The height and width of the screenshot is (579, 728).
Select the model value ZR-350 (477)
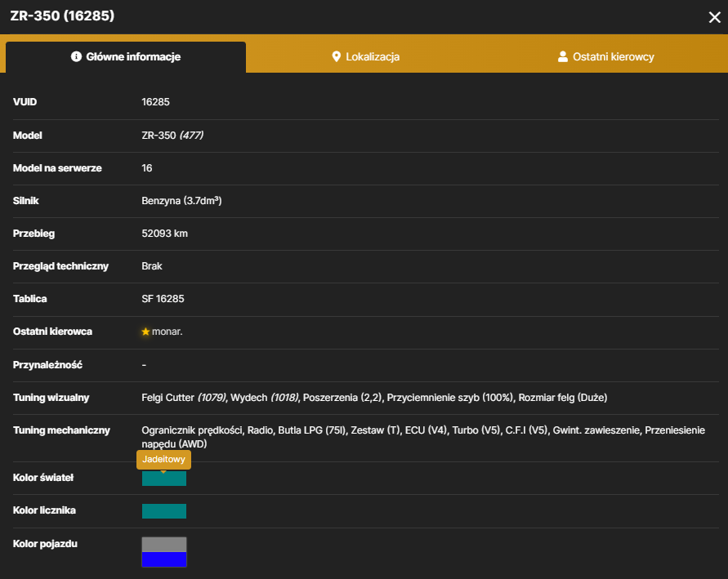click(172, 136)
